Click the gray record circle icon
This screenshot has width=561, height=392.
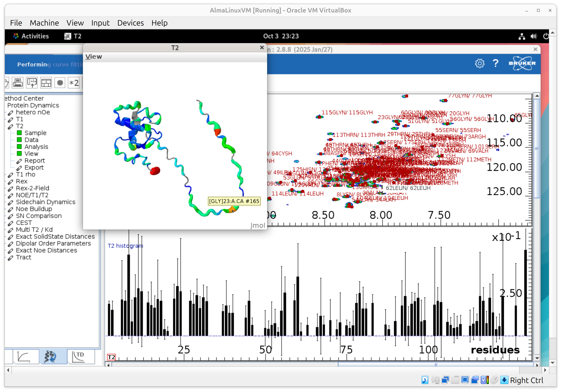click(60, 83)
